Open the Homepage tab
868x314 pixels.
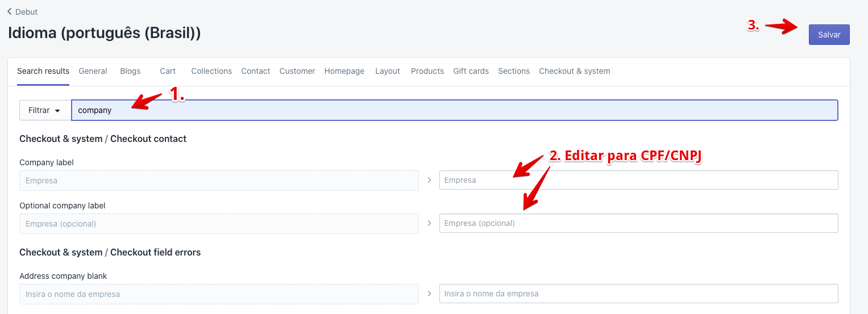[344, 71]
